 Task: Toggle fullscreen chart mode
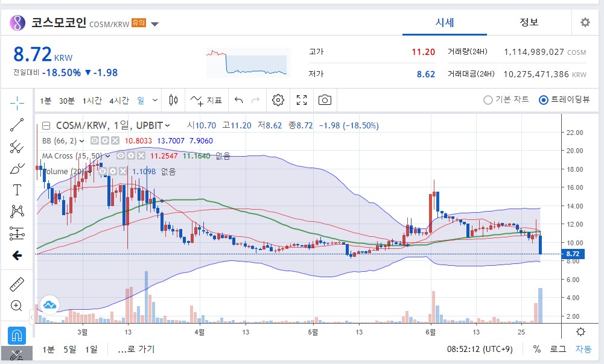[302, 101]
